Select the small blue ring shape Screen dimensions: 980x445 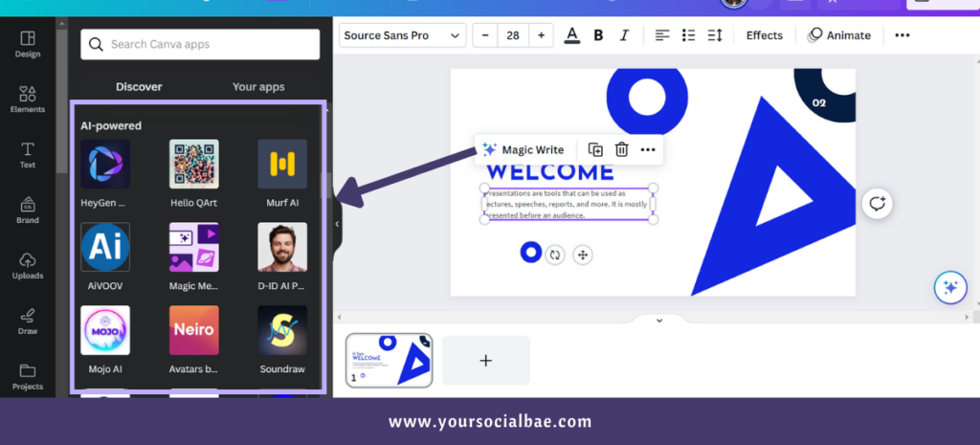[530, 252]
